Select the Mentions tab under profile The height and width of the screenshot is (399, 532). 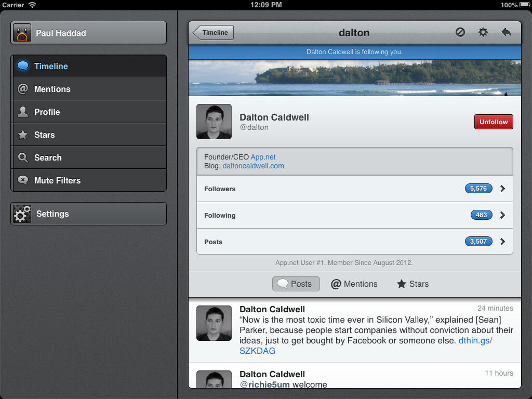click(x=354, y=284)
